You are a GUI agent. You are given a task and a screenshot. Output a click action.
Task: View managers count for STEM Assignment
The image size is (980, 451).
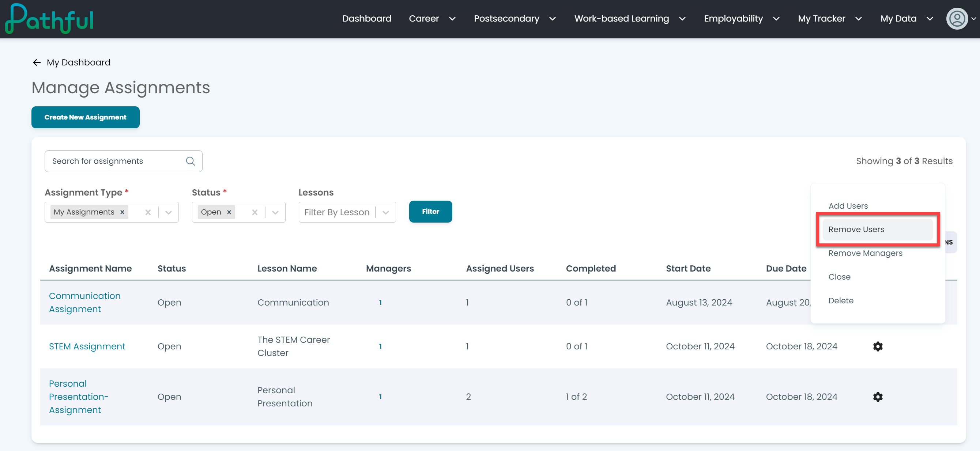380,346
